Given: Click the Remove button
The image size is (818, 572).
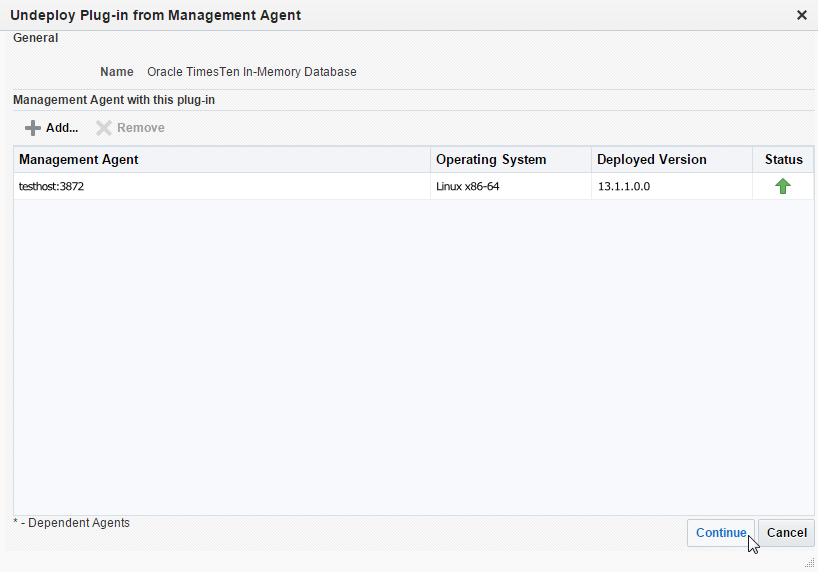Looking at the screenshot, I should 130,128.
